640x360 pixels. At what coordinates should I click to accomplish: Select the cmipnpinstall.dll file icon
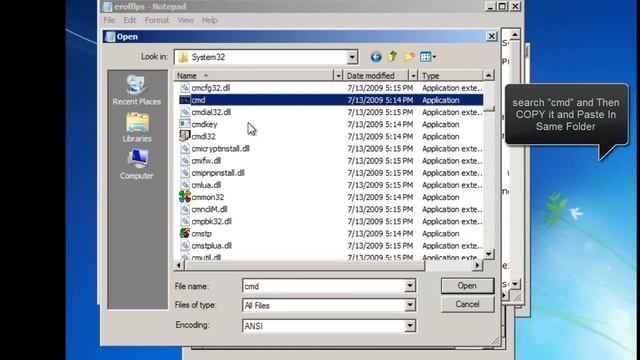(x=184, y=173)
